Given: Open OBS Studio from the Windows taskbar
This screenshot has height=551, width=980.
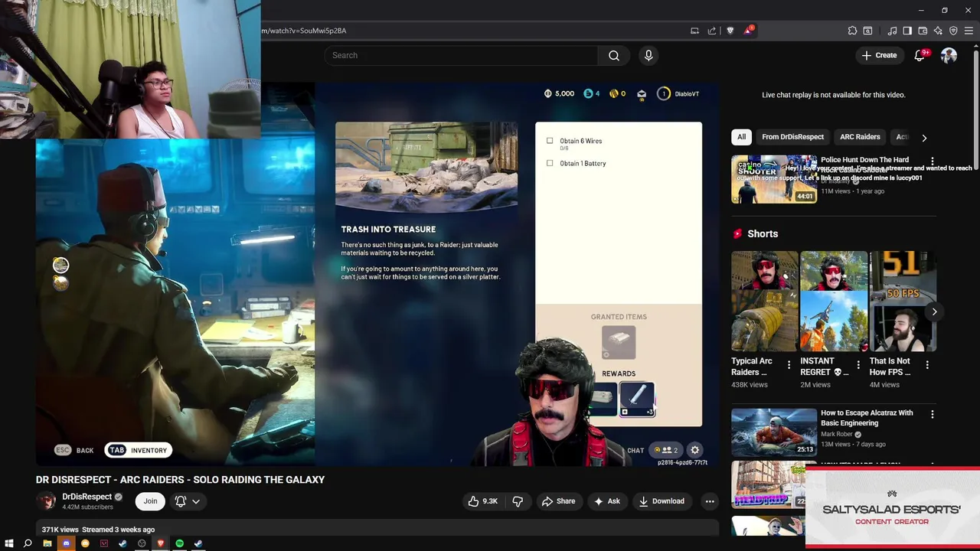Looking at the screenshot, I should coord(142,543).
